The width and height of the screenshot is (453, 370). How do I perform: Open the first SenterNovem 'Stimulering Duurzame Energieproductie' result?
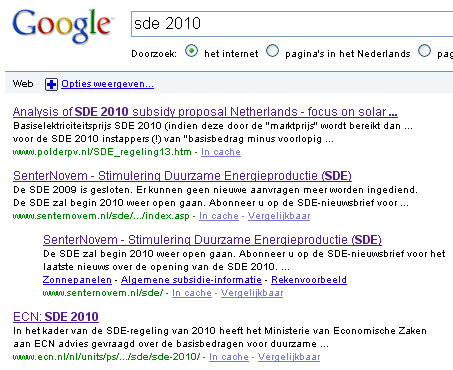182,176
